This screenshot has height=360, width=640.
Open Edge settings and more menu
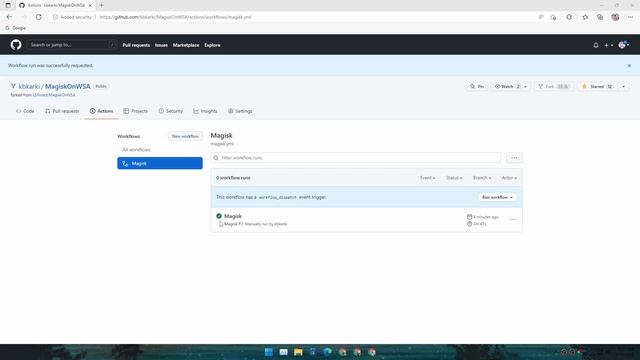(631, 17)
